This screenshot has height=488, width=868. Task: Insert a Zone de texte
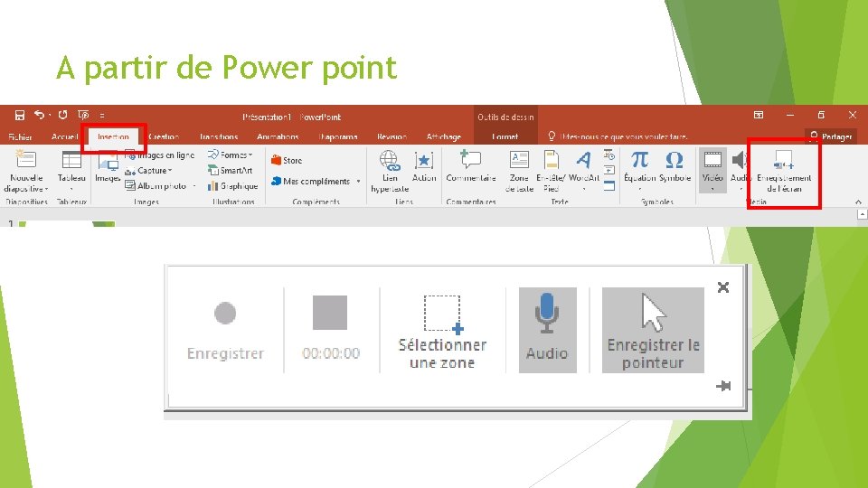point(519,172)
